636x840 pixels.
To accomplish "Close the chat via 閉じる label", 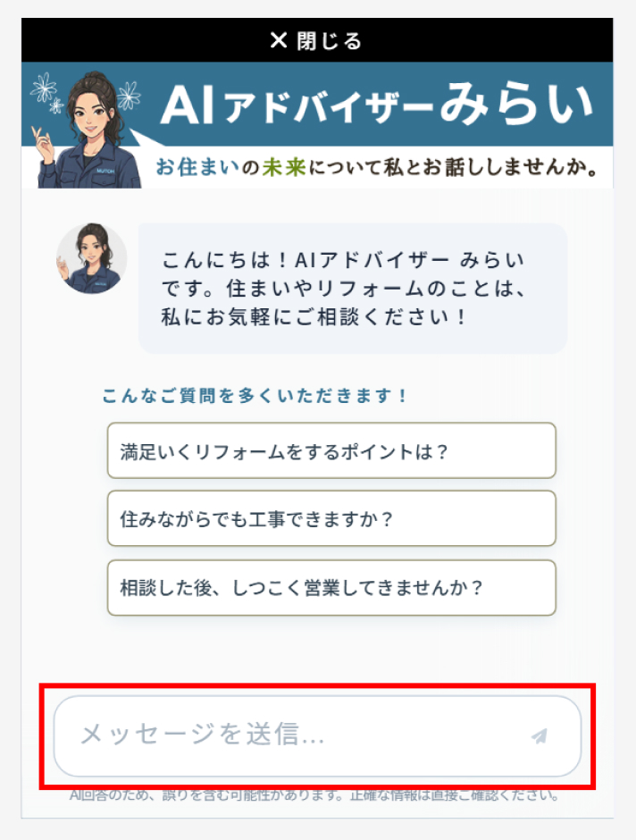I will [330, 41].
